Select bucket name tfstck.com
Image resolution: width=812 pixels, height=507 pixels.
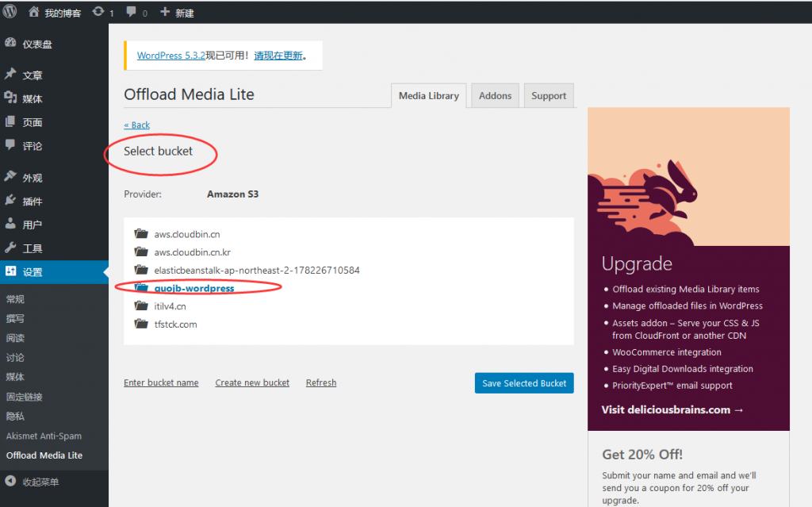click(x=175, y=325)
